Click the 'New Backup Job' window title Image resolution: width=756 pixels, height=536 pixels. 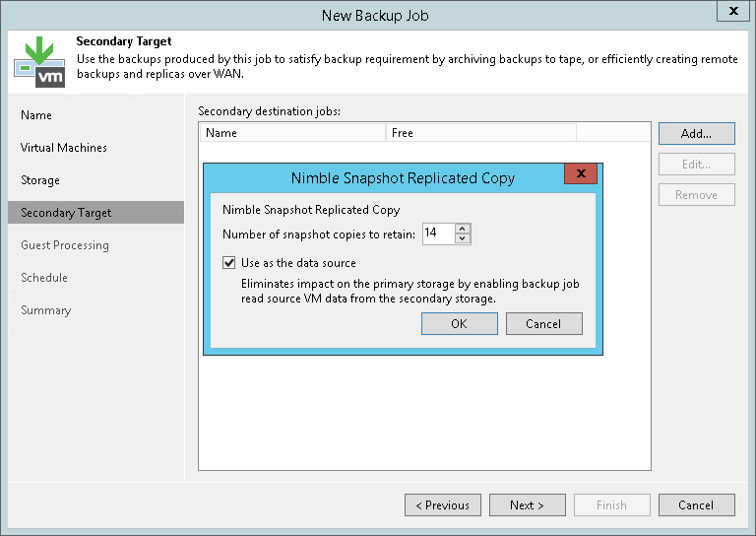375,16
